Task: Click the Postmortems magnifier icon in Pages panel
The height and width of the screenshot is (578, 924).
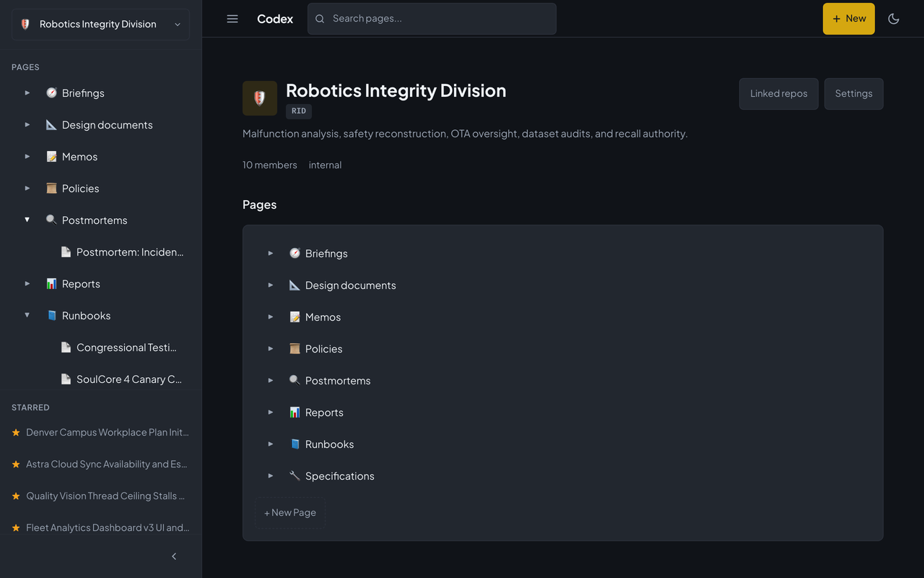Action: [x=295, y=380]
